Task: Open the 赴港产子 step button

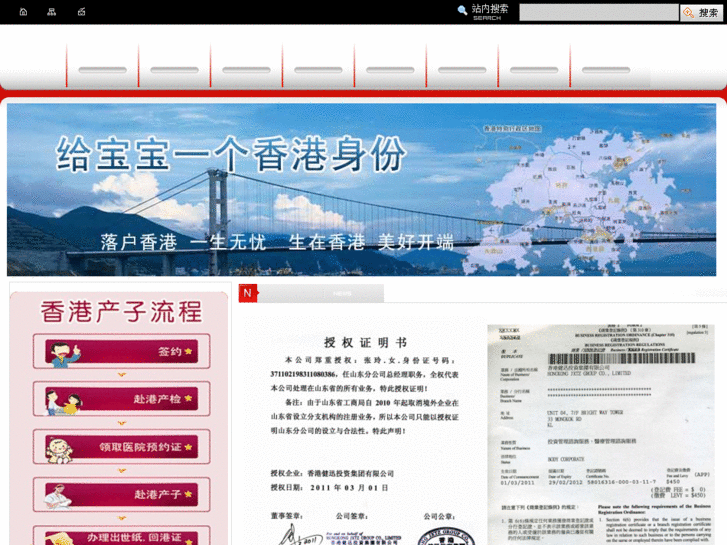Action: [121, 494]
